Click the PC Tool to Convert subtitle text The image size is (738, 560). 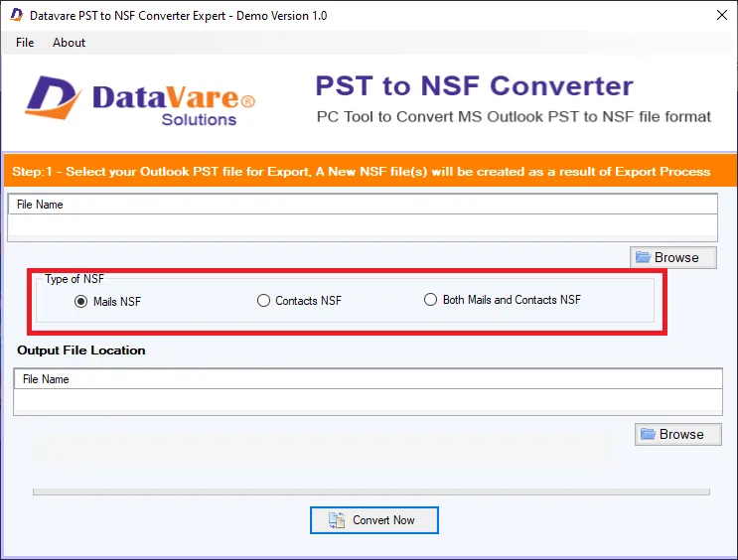click(x=514, y=116)
